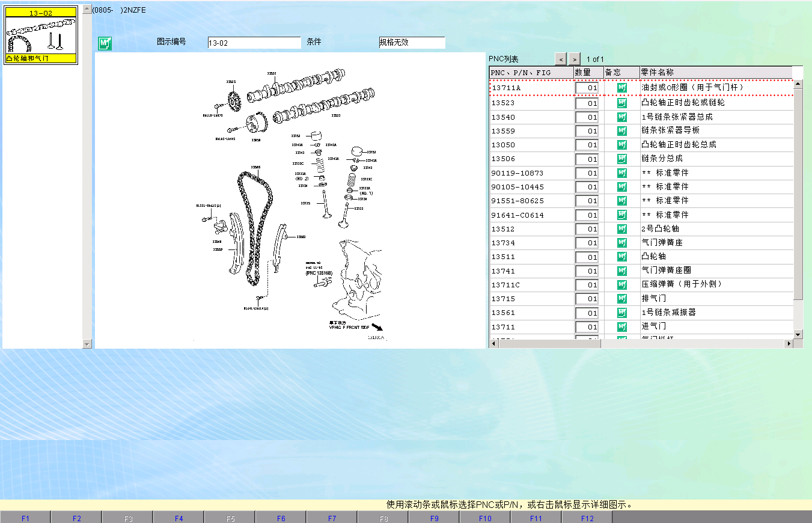Image resolution: width=812 pixels, height=523 pixels.
Task: Select part name 1号链条减振器
Action: pyautogui.click(x=668, y=313)
